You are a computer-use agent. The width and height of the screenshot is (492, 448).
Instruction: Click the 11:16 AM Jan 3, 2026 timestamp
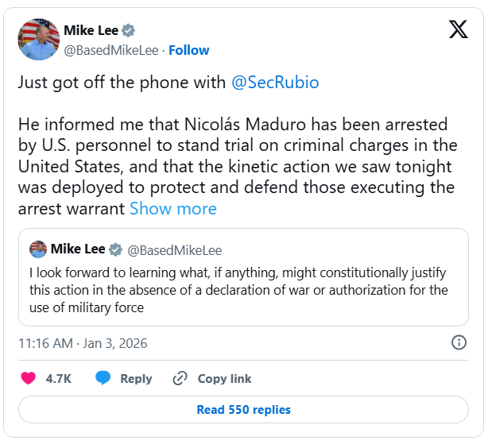pos(83,343)
